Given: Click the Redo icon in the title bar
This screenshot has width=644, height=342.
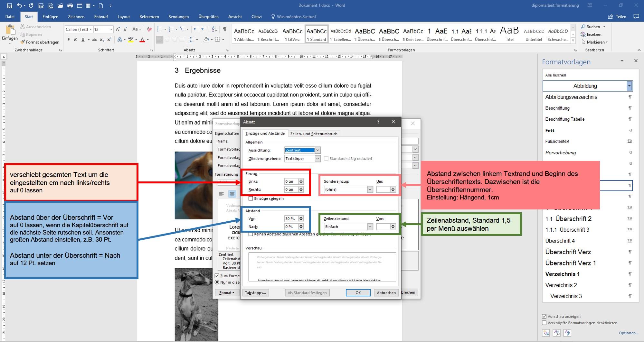Looking at the screenshot, I should click(x=31, y=5).
